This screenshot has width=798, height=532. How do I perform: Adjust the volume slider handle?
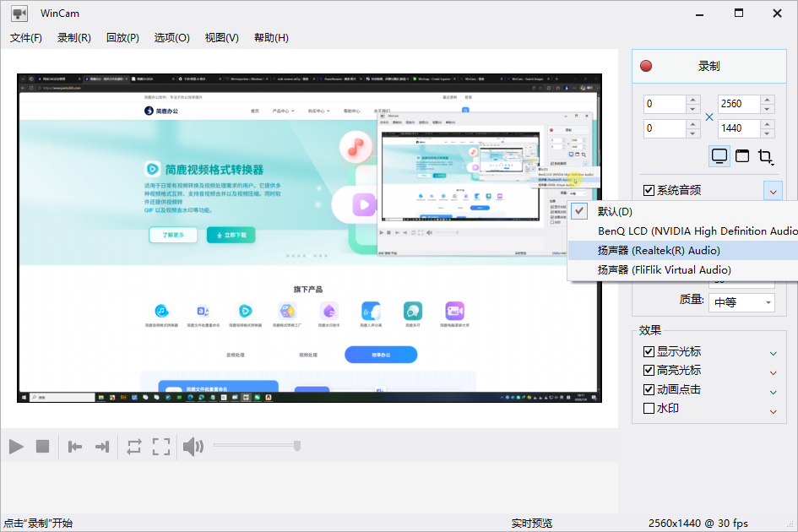point(297,446)
